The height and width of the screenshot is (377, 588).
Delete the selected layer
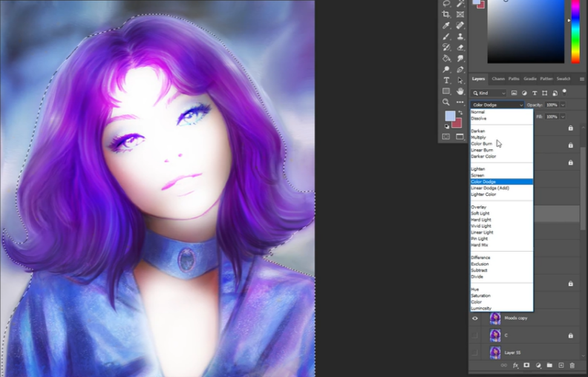[572, 365]
